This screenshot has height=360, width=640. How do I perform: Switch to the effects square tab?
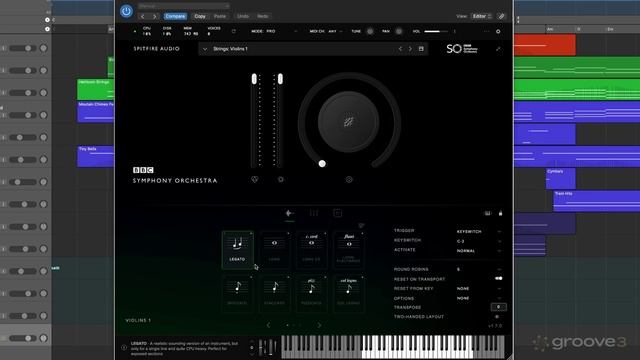point(338,213)
